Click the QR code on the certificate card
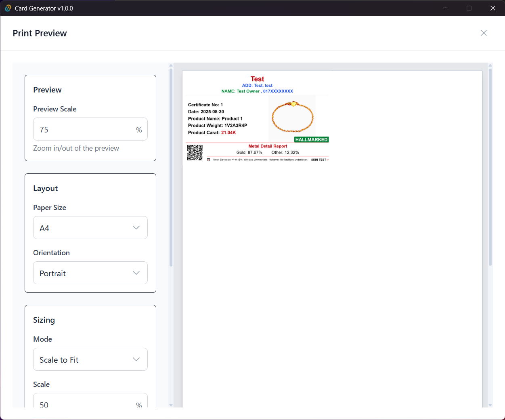This screenshot has height=420, width=505. click(x=195, y=152)
